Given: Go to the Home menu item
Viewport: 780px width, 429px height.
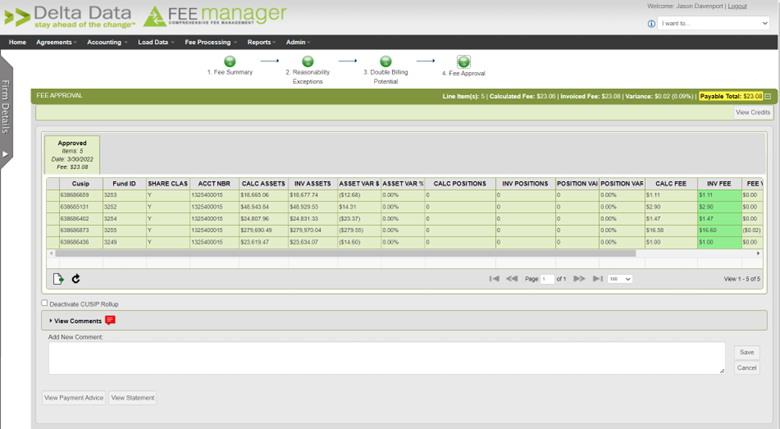Looking at the screenshot, I should [17, 42].
